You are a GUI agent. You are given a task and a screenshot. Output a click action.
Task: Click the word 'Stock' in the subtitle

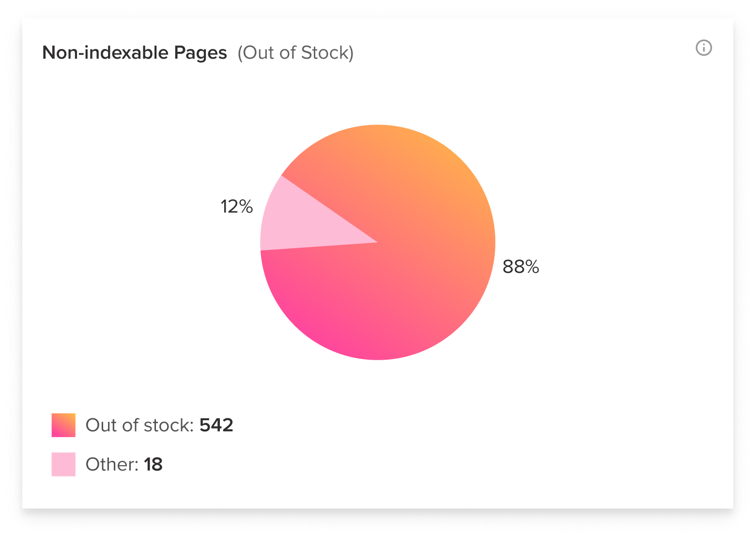(x=324, y=53)
